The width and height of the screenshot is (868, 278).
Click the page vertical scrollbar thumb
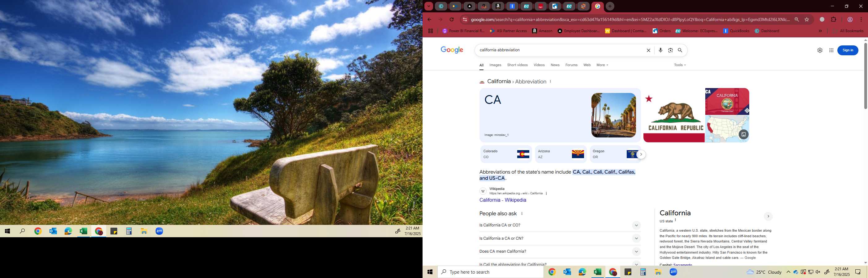click(865, 76)
